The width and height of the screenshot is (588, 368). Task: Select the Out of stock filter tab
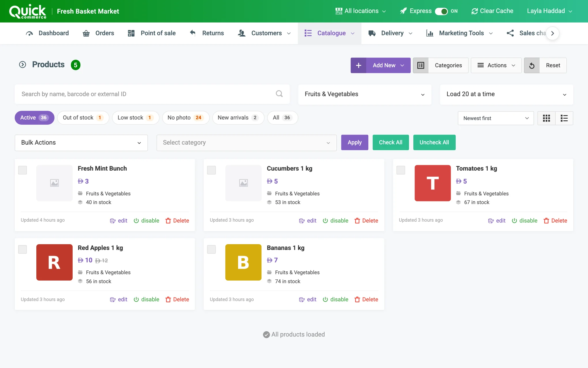[x=83, y=118]
